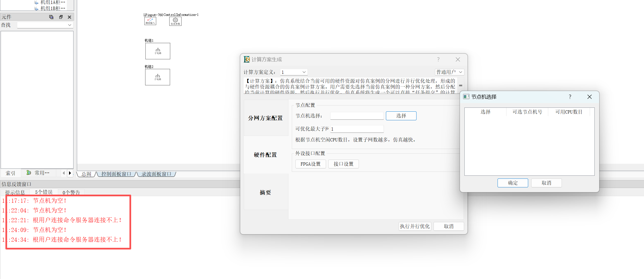Viewport: 644px width, 279px height.
Task: Click the right arrow to scroll panel tabs
Action: (70, 173)
